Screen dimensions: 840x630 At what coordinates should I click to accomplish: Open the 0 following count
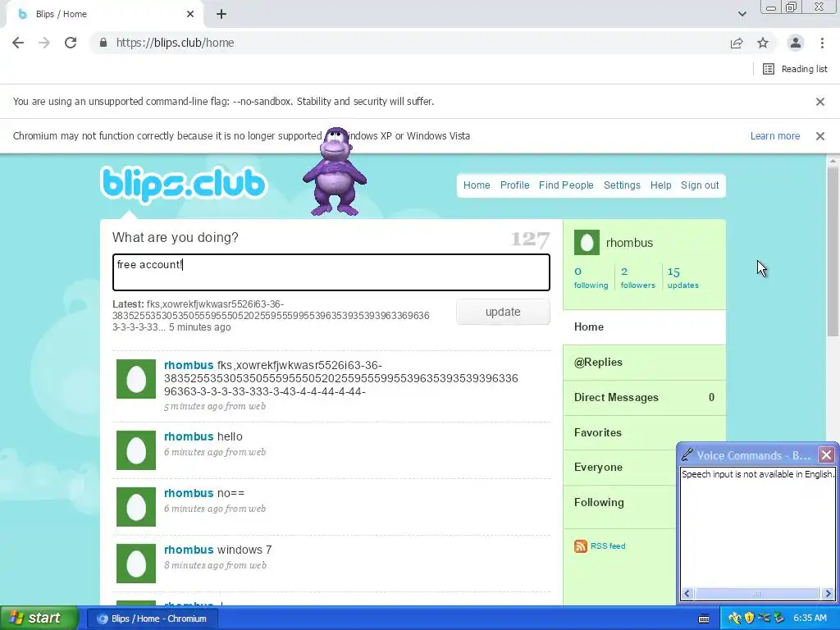pyautogui.click(x=591, y=277)
